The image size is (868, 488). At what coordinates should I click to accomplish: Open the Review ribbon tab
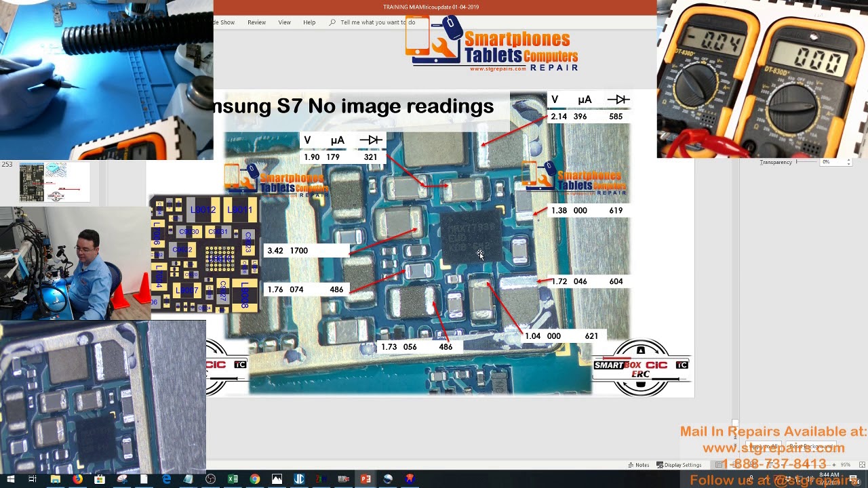[x=256, y=22]
